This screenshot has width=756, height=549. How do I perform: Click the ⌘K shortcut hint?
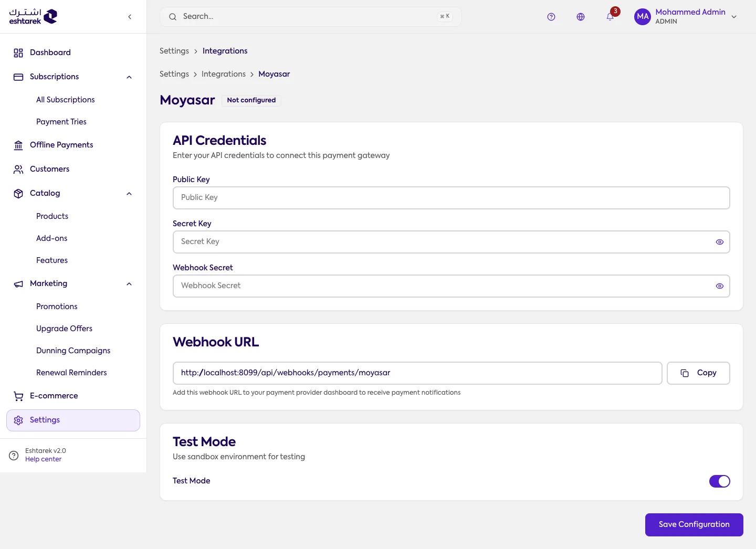click(445, 17)
